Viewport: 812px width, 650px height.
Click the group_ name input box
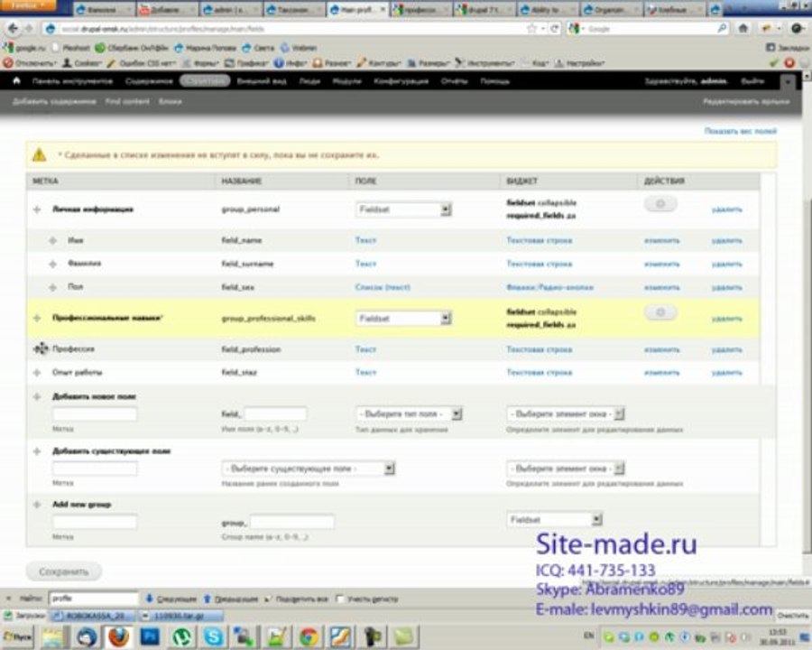click(292, 522)
